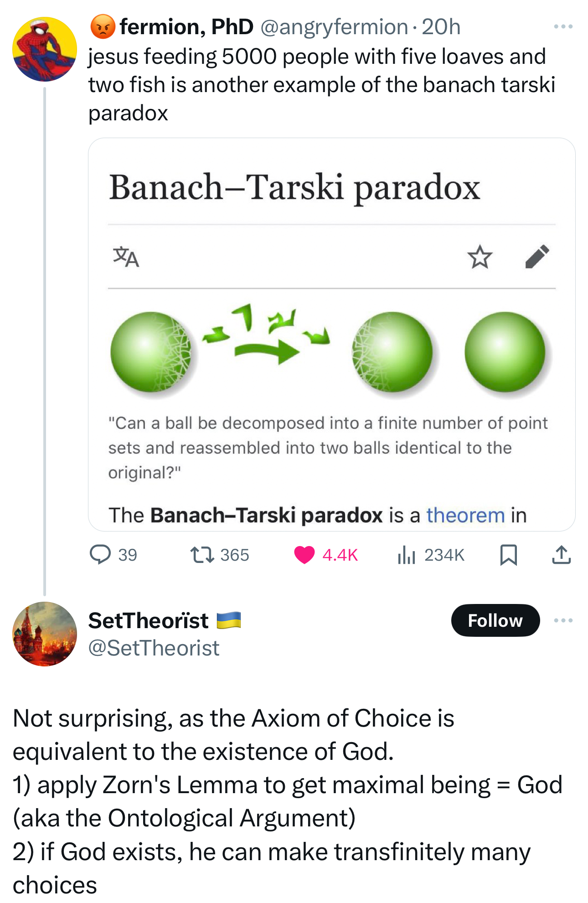This screenshot has height=903, width=588.
Task: Click the "fermion, PhD" display name
Action: tap(186, 27)
